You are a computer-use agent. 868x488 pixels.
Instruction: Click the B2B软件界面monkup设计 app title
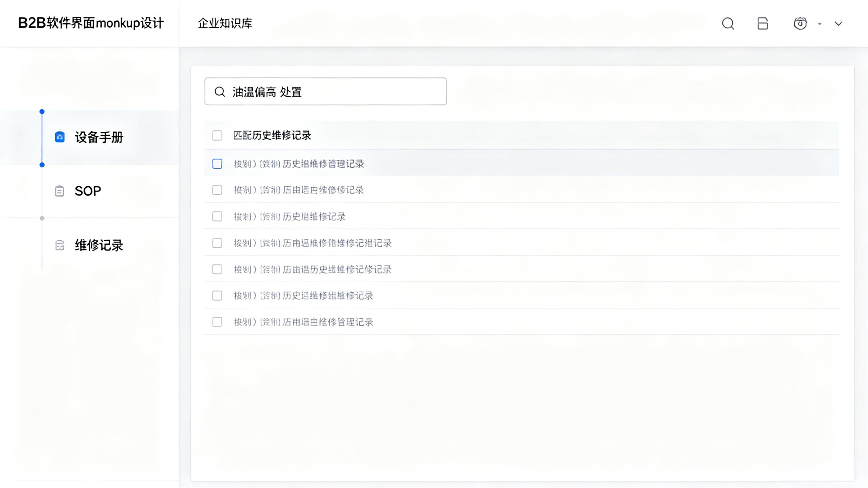(91, 23)
